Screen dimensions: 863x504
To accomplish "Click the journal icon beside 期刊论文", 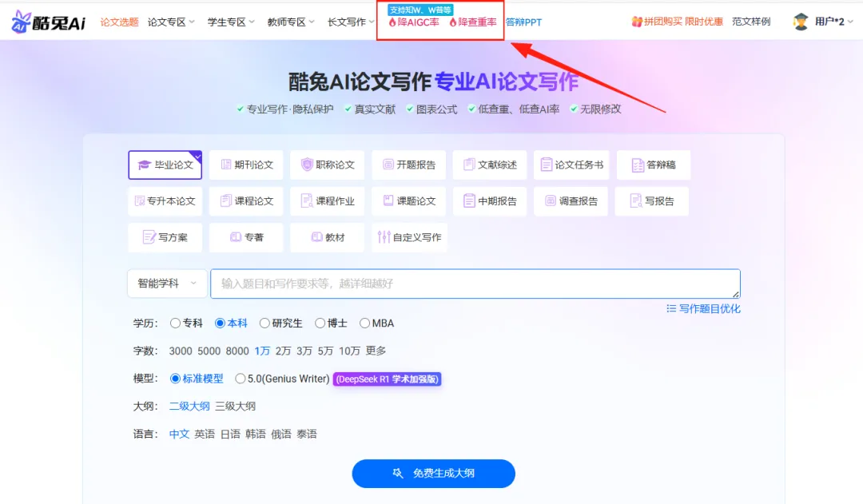I will tap(225, 165).
